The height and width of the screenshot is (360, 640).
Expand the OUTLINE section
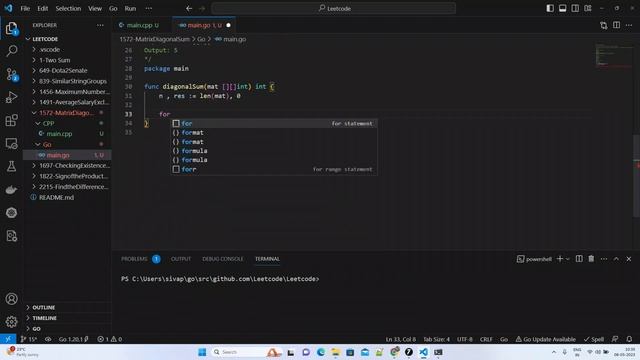pos(44,307)
